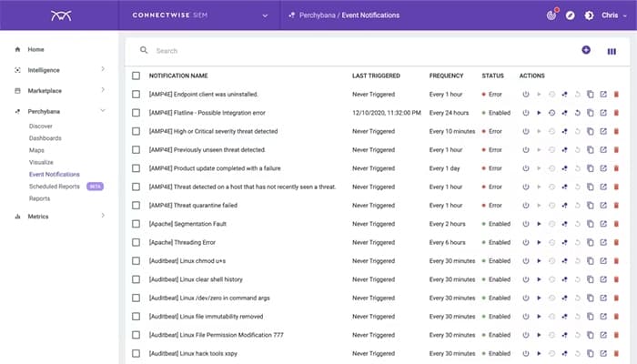The width and height of the screenshot is (637, 364).
Task: Open Discover under Perchybana
Action: point(41,126)
